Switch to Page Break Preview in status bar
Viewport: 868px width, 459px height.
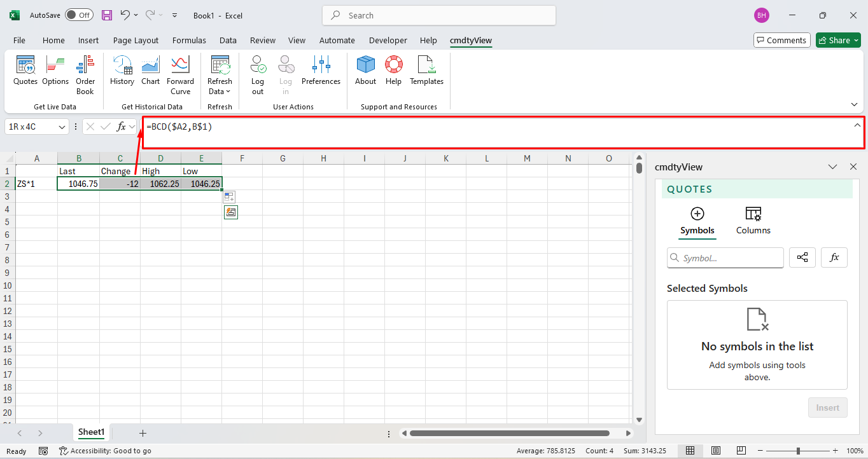[x=741, y=451]
